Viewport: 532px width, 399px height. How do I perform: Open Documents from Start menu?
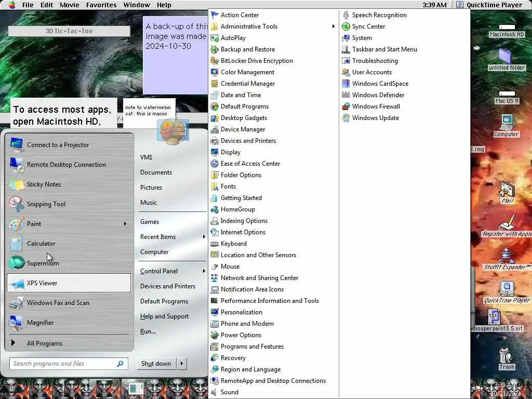(156, 172)
